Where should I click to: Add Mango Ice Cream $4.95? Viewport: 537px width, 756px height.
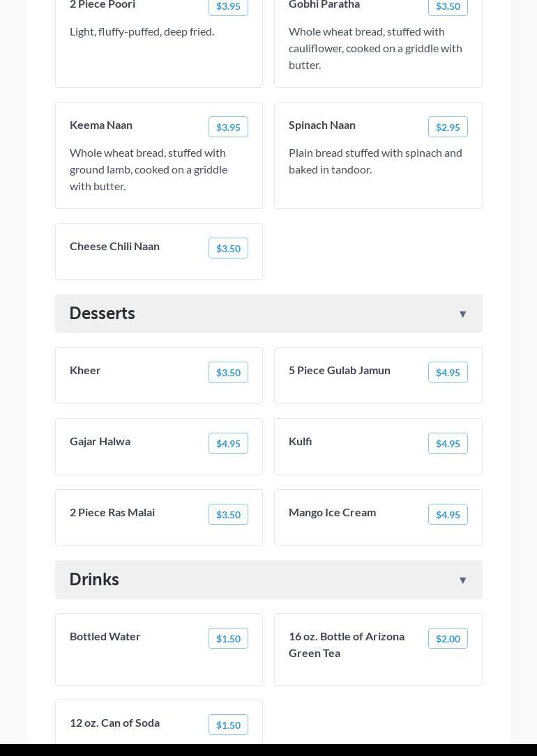(x=448, y=514)
